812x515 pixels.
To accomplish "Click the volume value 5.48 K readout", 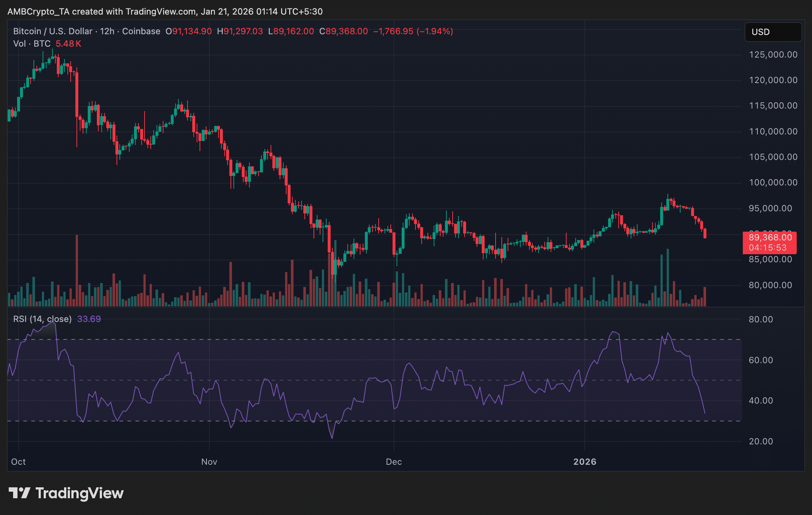I will (x=68, y=44).
